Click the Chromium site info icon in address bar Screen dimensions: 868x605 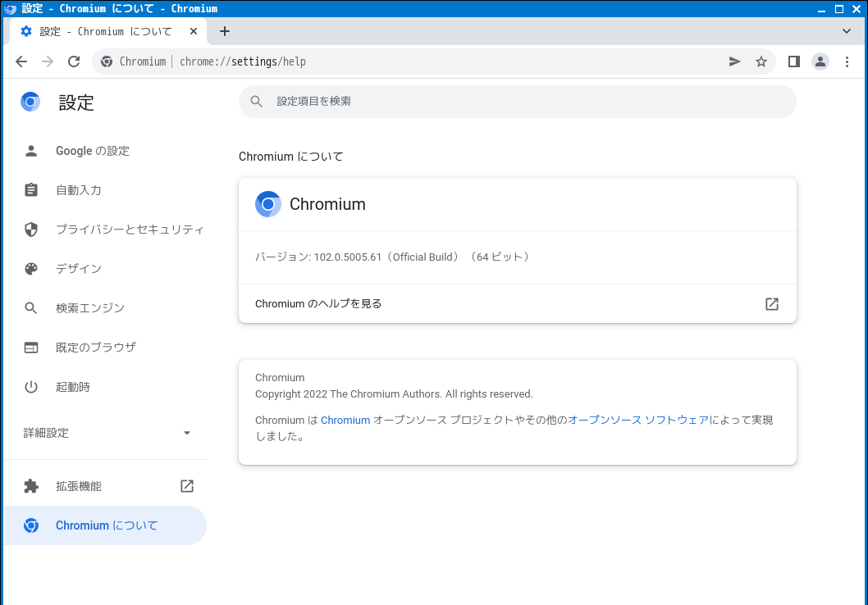pyautogui.click(x=107, y=61)
